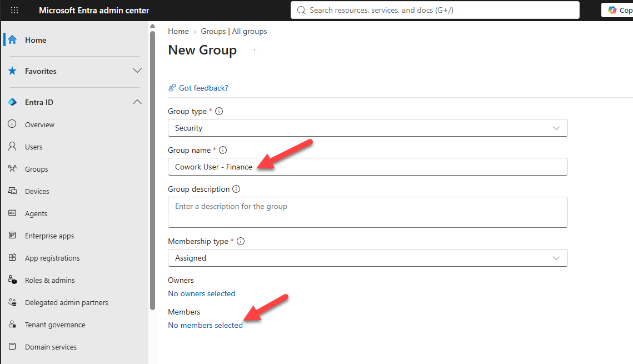Select Home in the sidebar

(x=36, y=40)
